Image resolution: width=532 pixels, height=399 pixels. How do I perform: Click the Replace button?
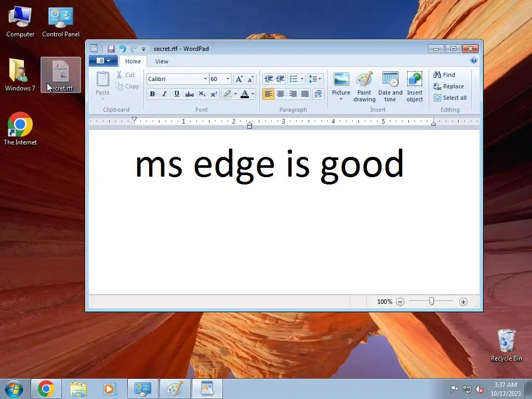448,86
